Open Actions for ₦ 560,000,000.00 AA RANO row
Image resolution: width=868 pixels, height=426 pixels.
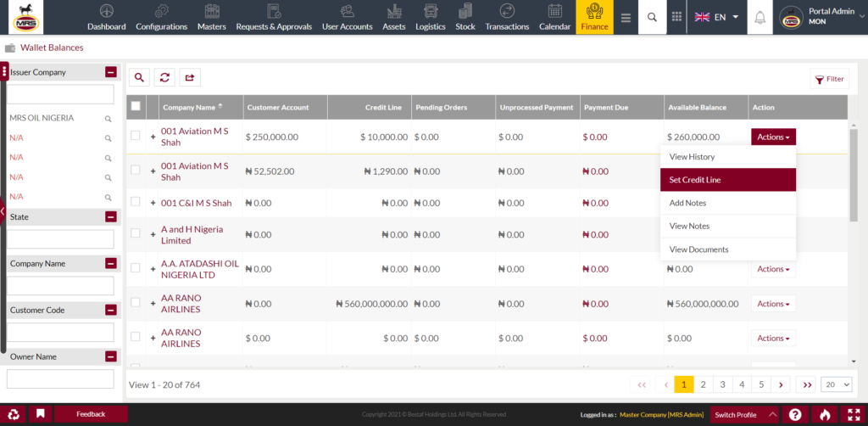[x=773, y=304]
